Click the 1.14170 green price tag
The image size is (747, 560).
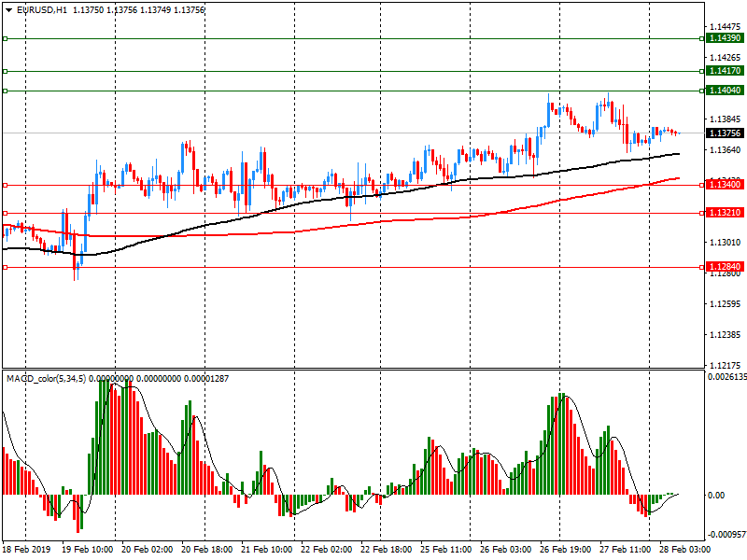click(x=725, y=71)
